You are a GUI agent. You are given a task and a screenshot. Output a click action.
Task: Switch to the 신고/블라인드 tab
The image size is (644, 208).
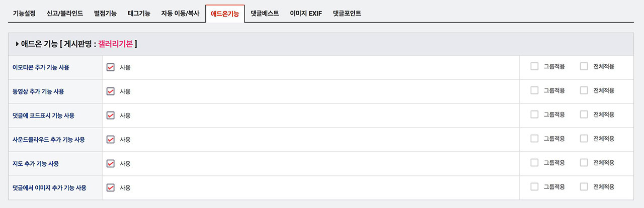[x=65, y=14]
